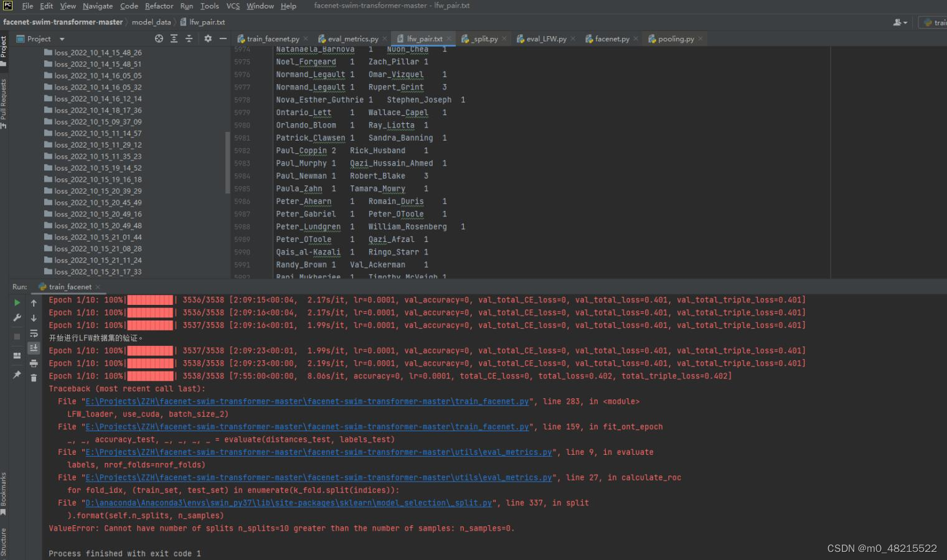Click the stop process square icon
Screen dimensions: 947x560
coord(17,337)
